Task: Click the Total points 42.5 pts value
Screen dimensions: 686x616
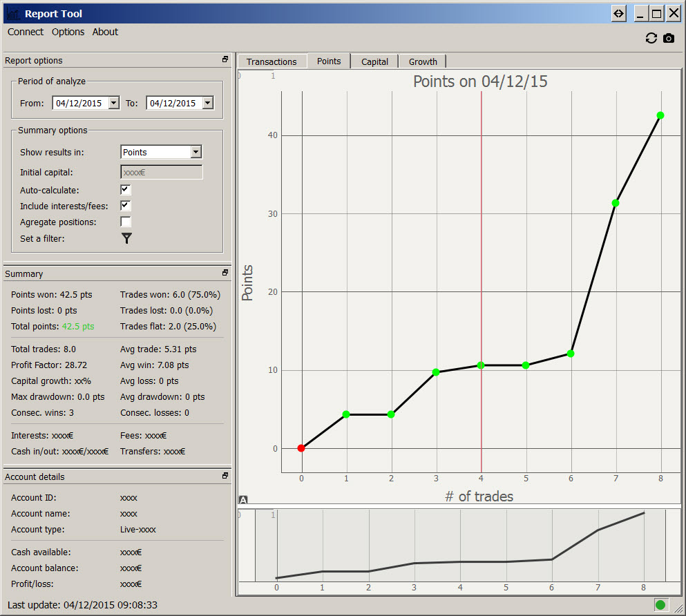Action: pyautogui.click(x=78, y=326)
